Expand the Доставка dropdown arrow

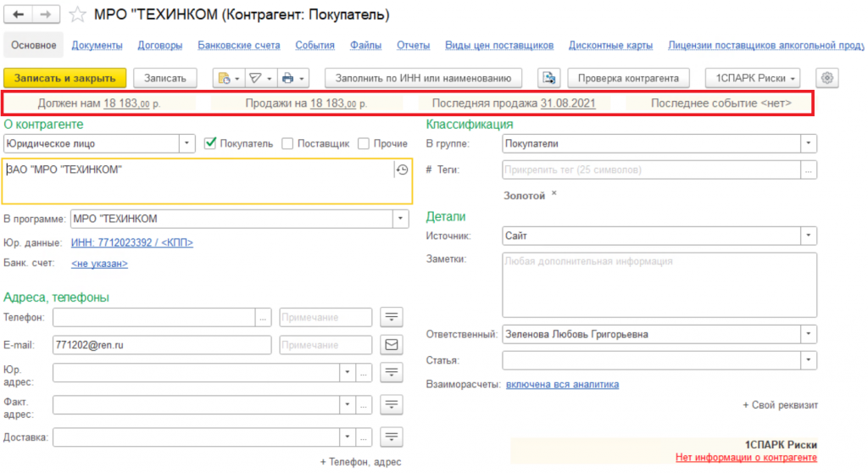coord(348,437)
